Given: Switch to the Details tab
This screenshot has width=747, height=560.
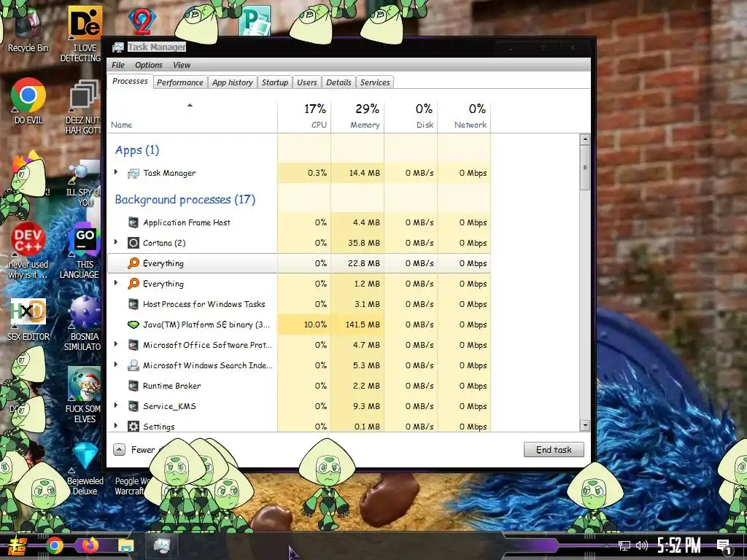Looking at the screenshot, I should 338,82.
